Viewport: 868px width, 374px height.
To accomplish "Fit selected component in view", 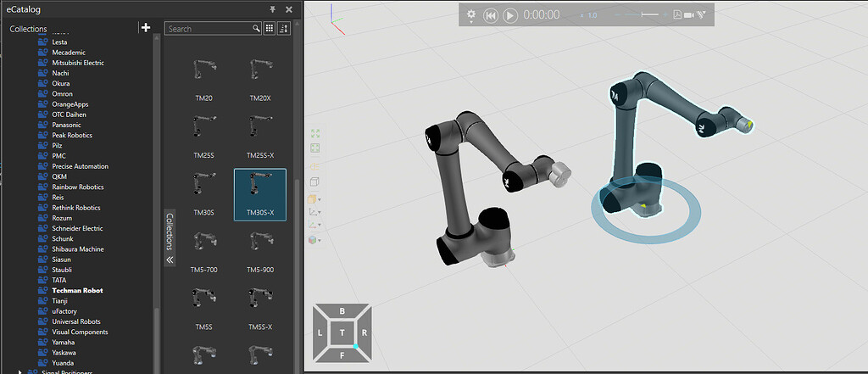I will pos(315,148).
